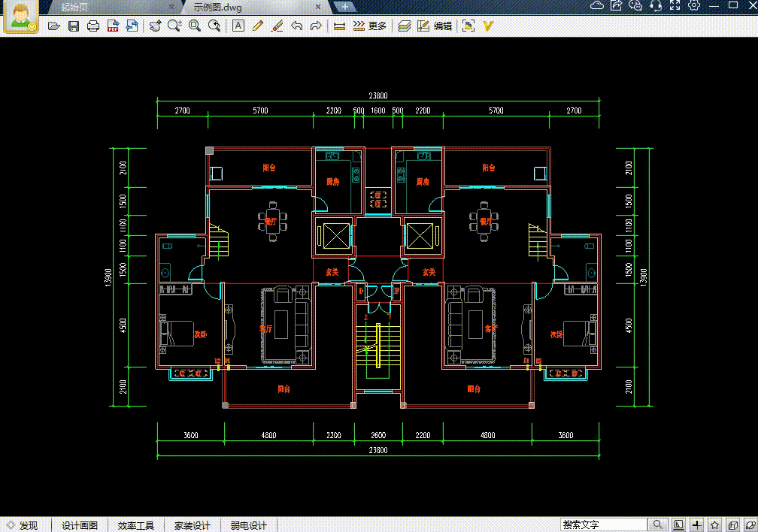
Task: Select the pan view tool
Action: coord(156,25)
